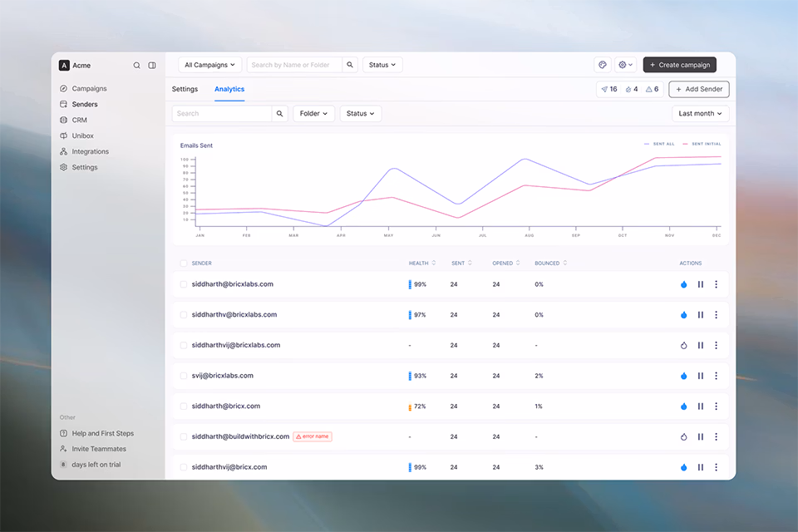Pause sender siddharth@bricxlabs.com

pos(700,284)
